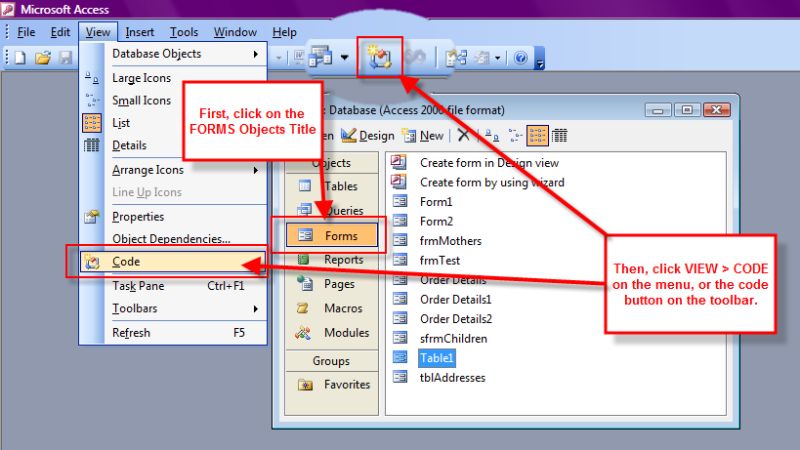Select the frmMothers form
The image size is (800, 450).
451,241
